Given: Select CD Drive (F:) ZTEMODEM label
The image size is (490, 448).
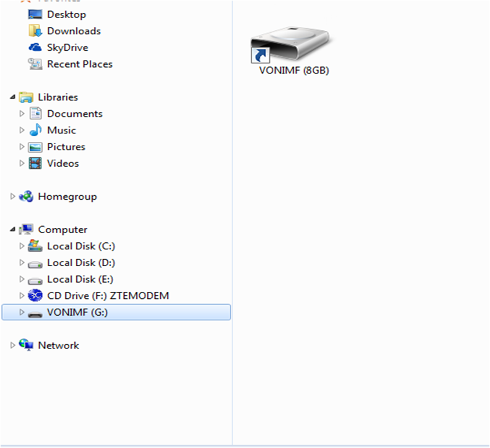Looking at the screenshot, I should 108,295.
